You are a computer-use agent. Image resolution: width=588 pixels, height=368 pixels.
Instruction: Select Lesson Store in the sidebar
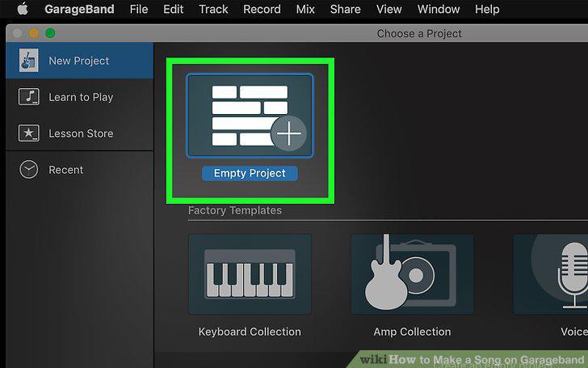[x=79, y=133]
